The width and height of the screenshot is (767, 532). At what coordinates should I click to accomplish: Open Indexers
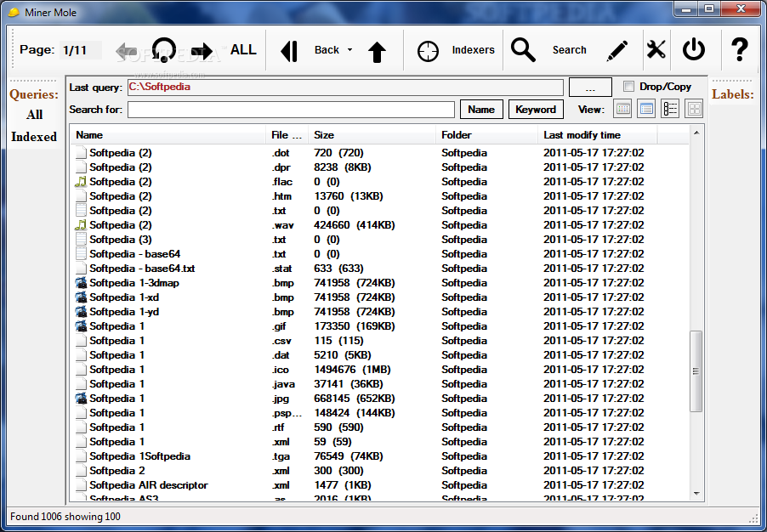pyautogui.click(x=473, y=50)
